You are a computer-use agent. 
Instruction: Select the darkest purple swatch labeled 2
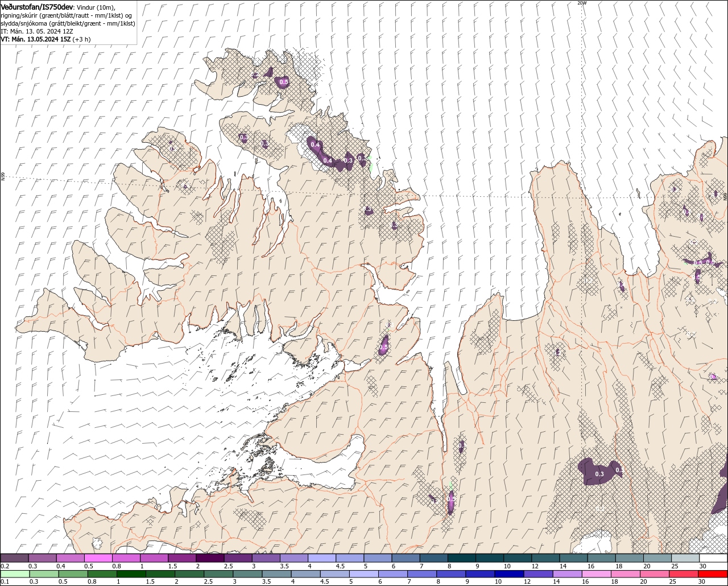tap(210, 558)
